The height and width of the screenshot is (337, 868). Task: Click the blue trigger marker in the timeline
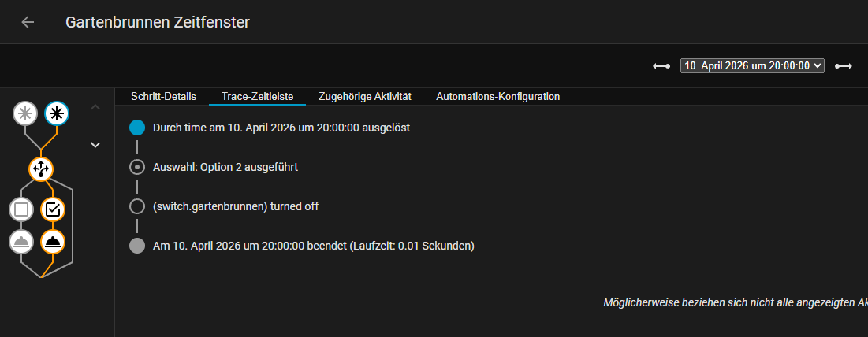click(137, 128)
